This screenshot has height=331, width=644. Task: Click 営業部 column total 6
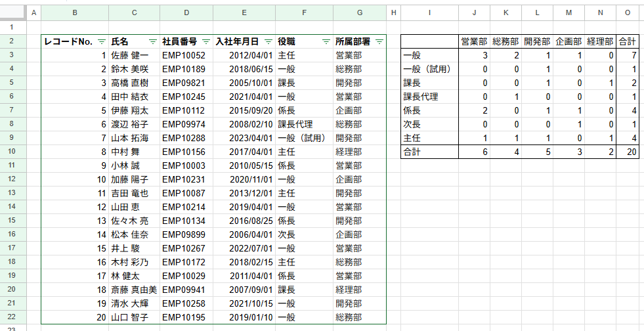click(x=475, y=152)
